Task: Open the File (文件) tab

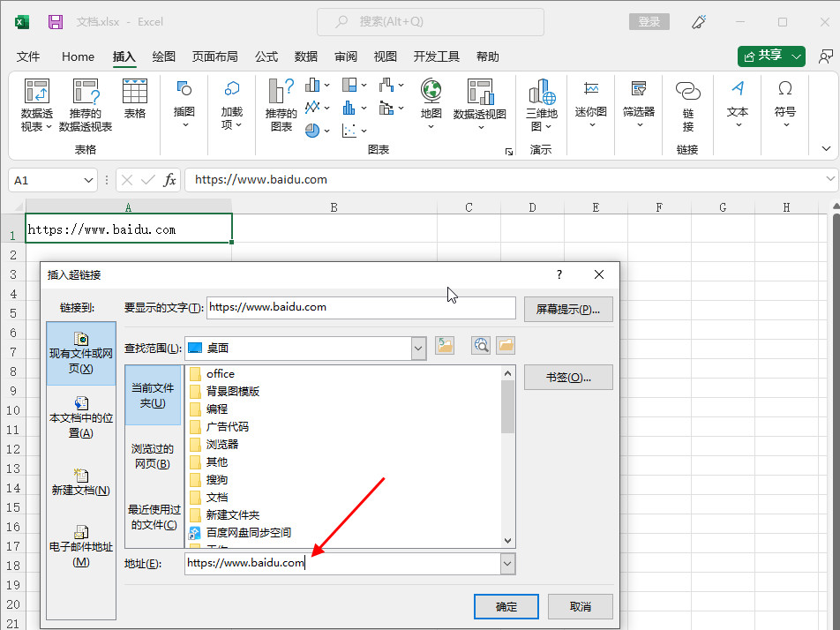Action: [x=28, y=56]
